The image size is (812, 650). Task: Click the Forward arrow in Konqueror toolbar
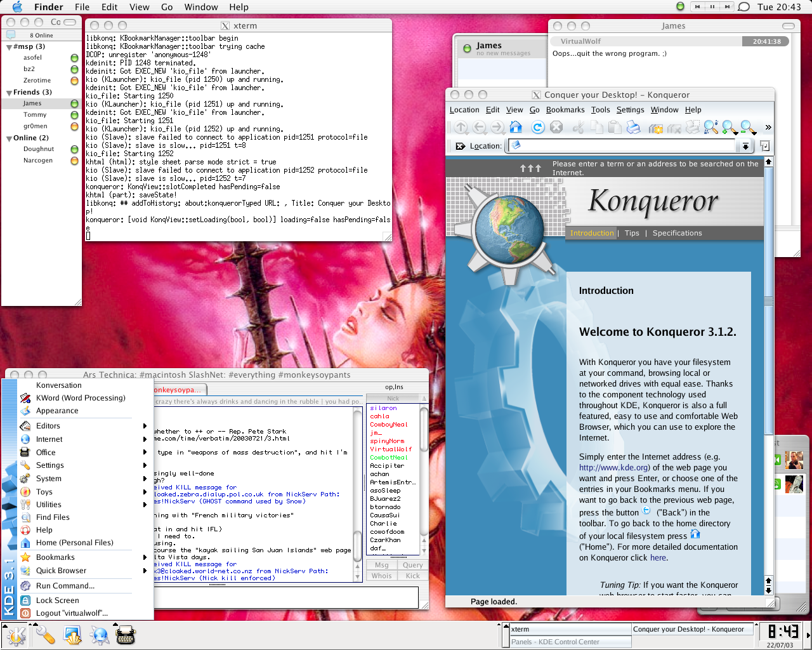pyautogui.click(x=498, y=128)
